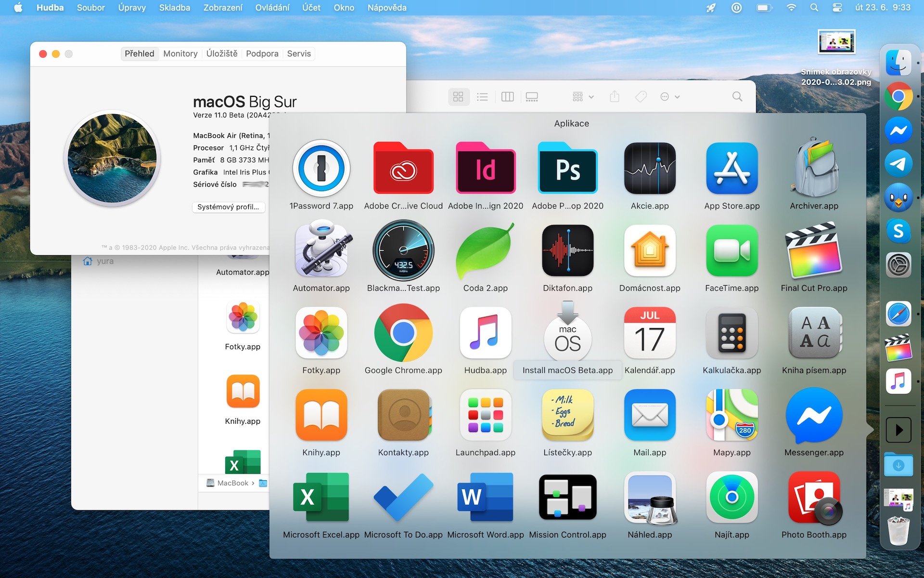Switch Finder to list view
Screen dimensions: 924x578
click(x=482, y=97)
